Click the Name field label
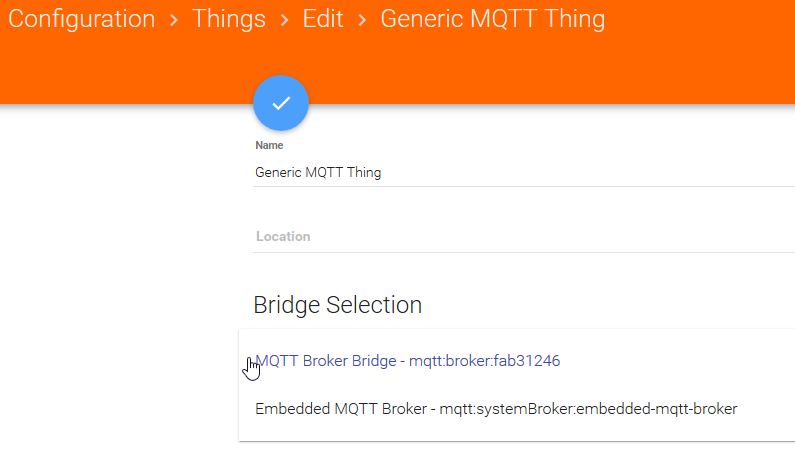 tap(269, 145)
